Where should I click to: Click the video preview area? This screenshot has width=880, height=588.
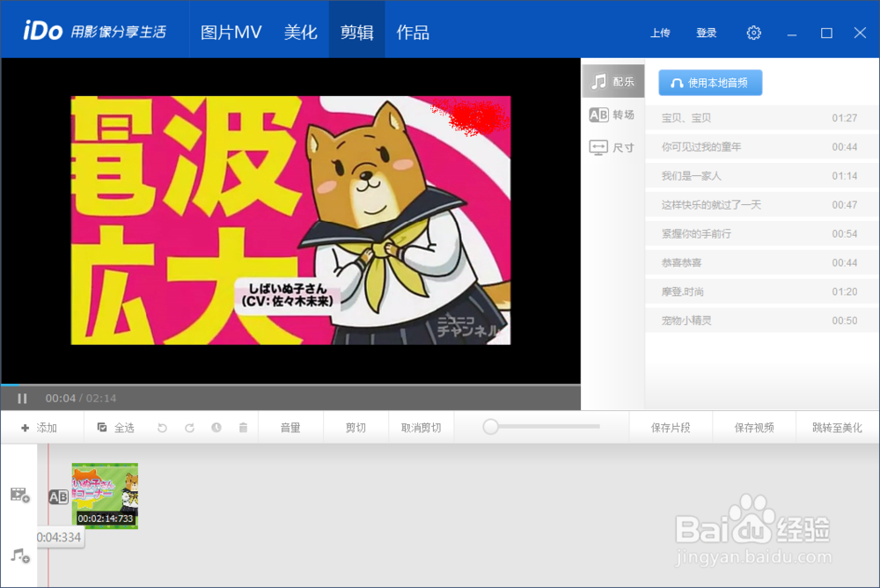pyautogui.click(x=290, y=220)
